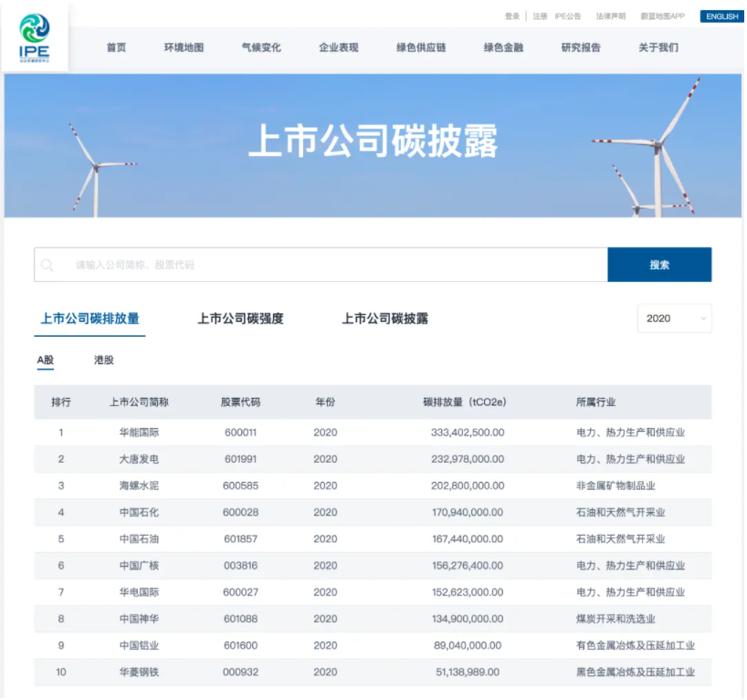747x700 pixels.
Task: Click the 上市公司简称 column header
Action: point(139,402)
